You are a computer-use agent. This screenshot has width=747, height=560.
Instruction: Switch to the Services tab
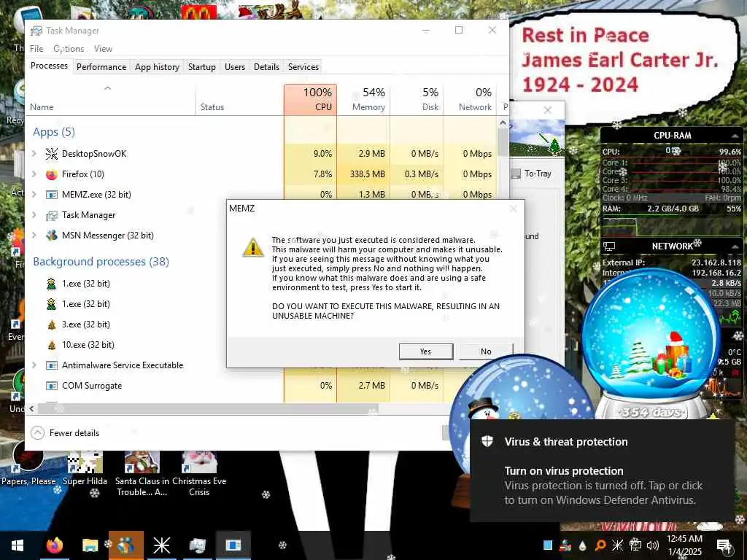(303, 66)
